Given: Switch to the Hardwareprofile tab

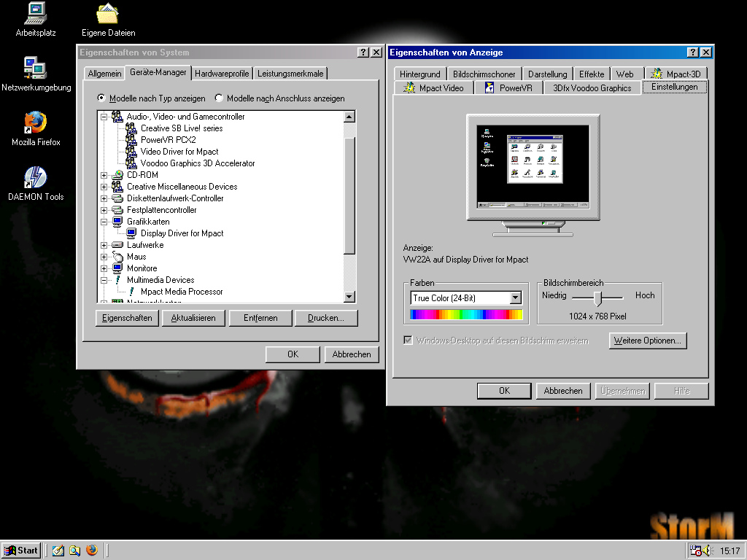Looking at the screenshot, I should click(x=222, y=74).
